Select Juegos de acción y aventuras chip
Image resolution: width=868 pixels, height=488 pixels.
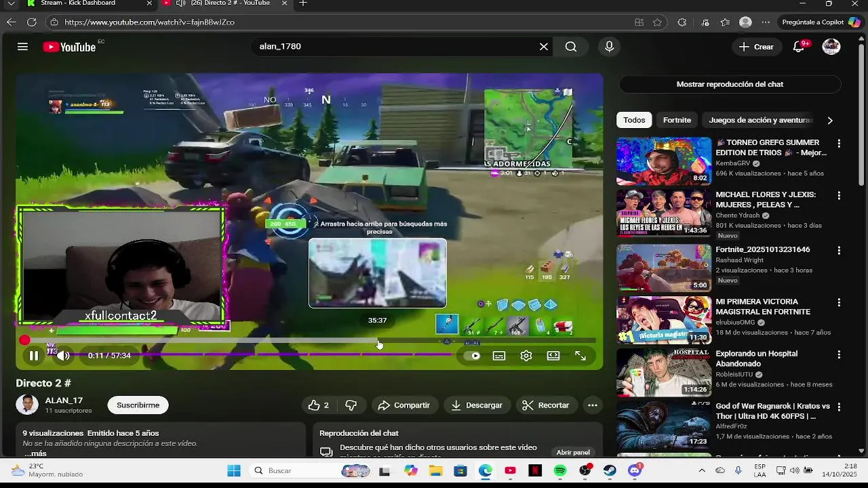tap(759, 120)
